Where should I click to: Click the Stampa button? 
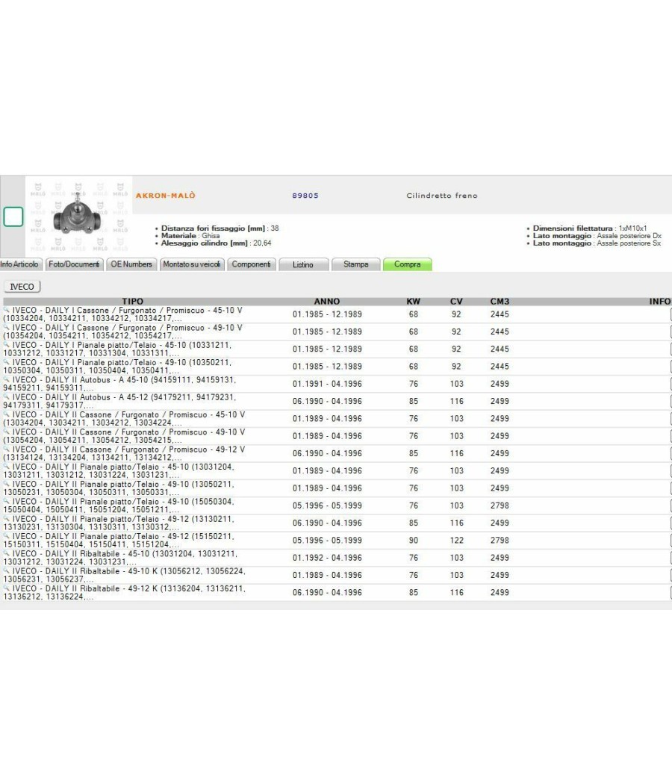[356, 264]
